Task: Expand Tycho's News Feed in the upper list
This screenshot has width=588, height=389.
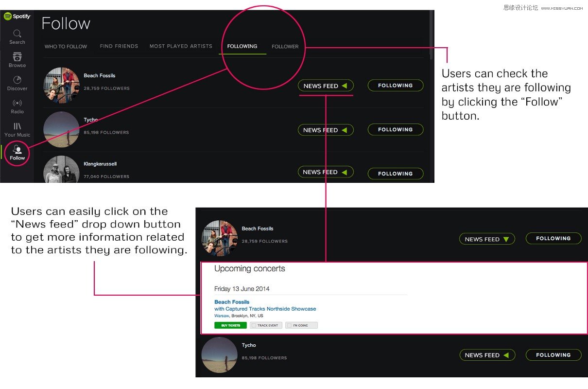Action: click(x=326, y=130)
